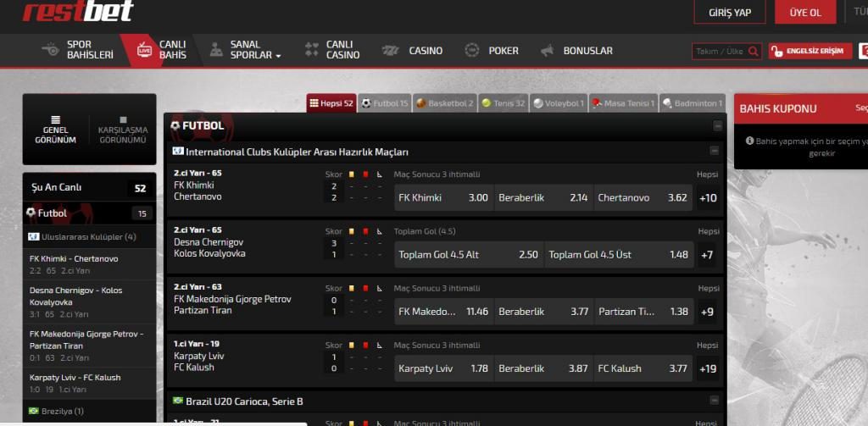Viewport: 868px width, 426px height.
Task: Collapse International Clubs league section
Action: coord(715,151)
